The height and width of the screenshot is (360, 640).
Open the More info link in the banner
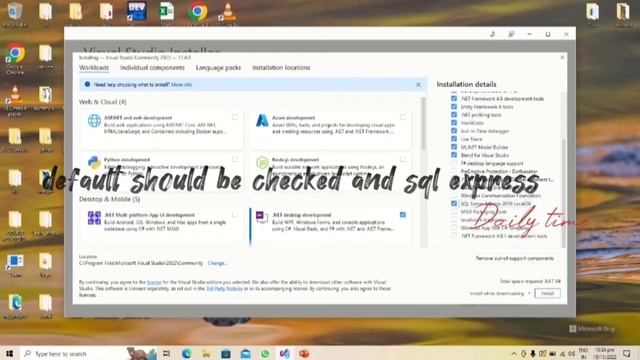pos(181,84)
